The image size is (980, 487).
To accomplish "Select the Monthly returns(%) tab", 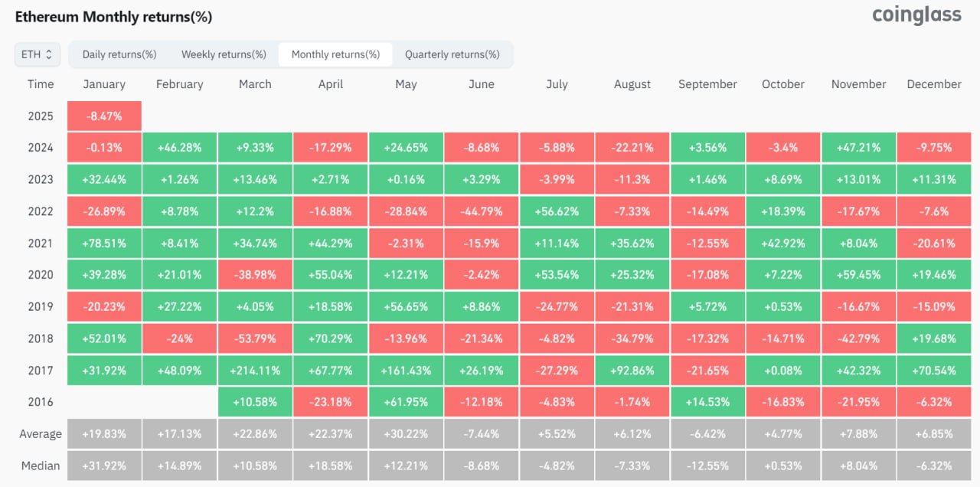I will (x=335, y=54).
